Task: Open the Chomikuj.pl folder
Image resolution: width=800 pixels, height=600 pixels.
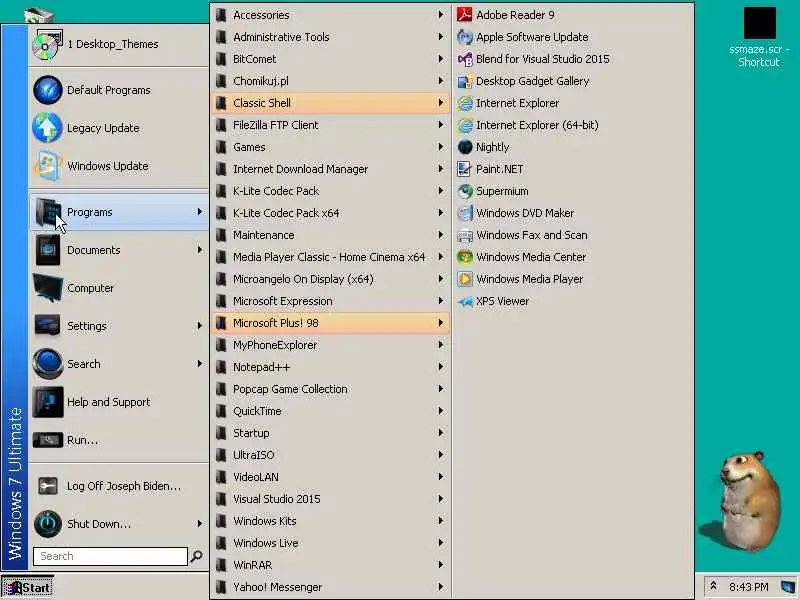Action: 330,81
